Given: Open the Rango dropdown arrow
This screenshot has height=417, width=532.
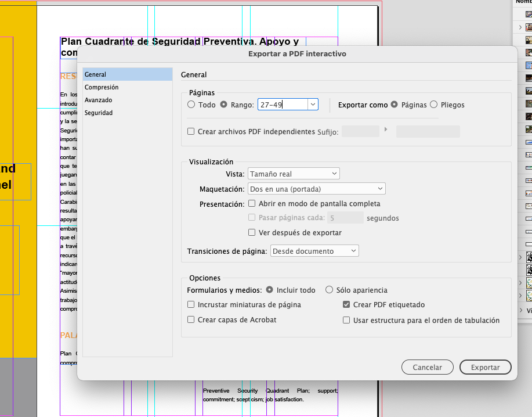Looking at the screenshot, I should [x=313, y=105].
